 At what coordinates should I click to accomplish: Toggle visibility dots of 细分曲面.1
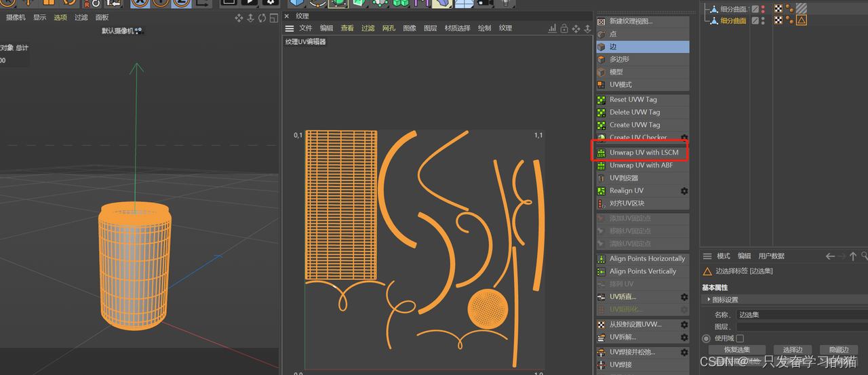pos(763,9)
